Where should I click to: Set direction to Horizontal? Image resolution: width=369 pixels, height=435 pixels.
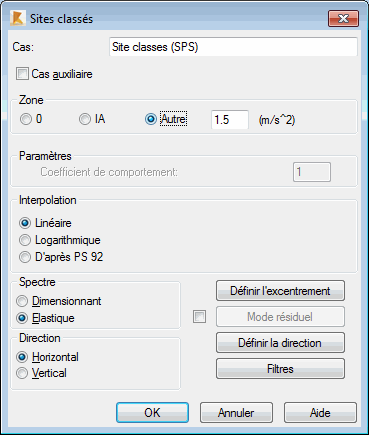tap(22, 357)
